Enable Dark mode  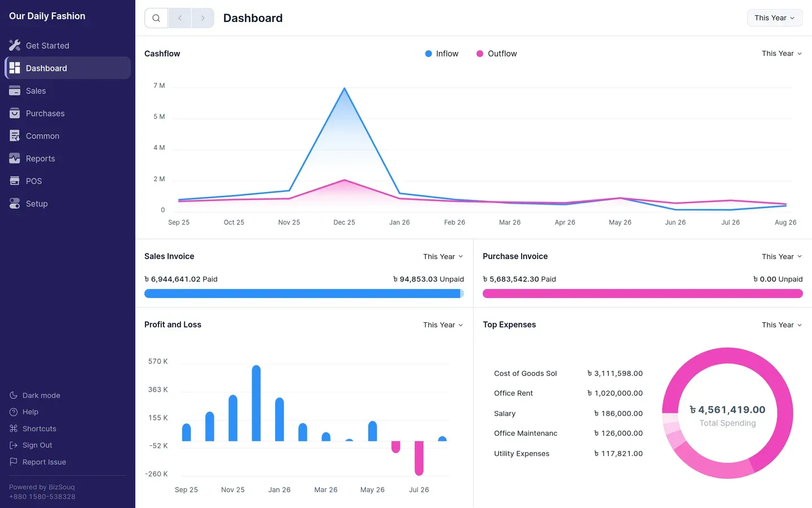(x=35, y=395)
